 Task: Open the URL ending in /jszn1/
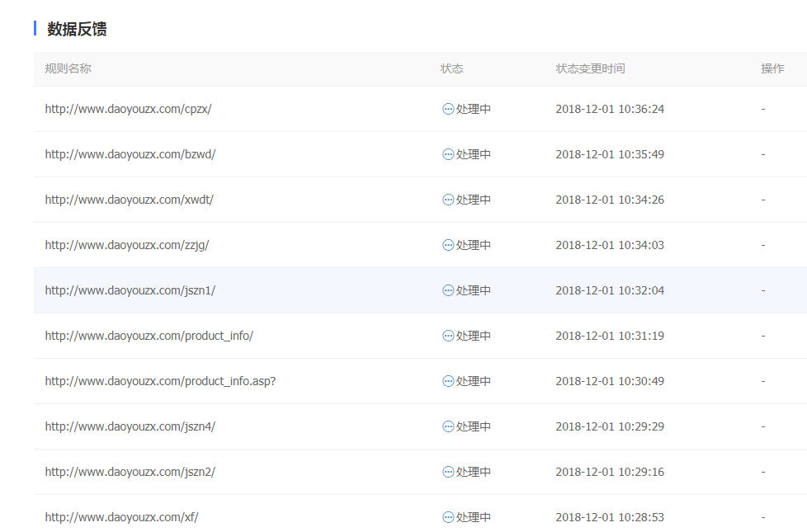coord(130,290)
